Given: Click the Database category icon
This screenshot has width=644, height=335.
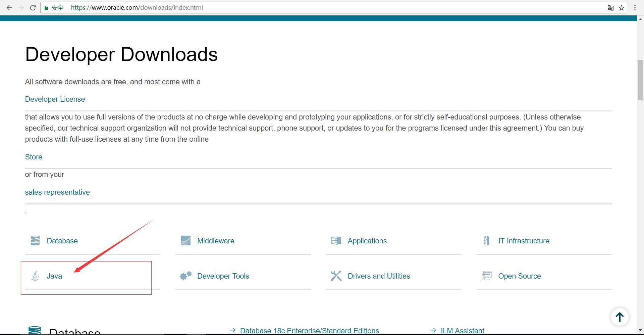Looking at the screenshot, I should (x=35, y=241).
